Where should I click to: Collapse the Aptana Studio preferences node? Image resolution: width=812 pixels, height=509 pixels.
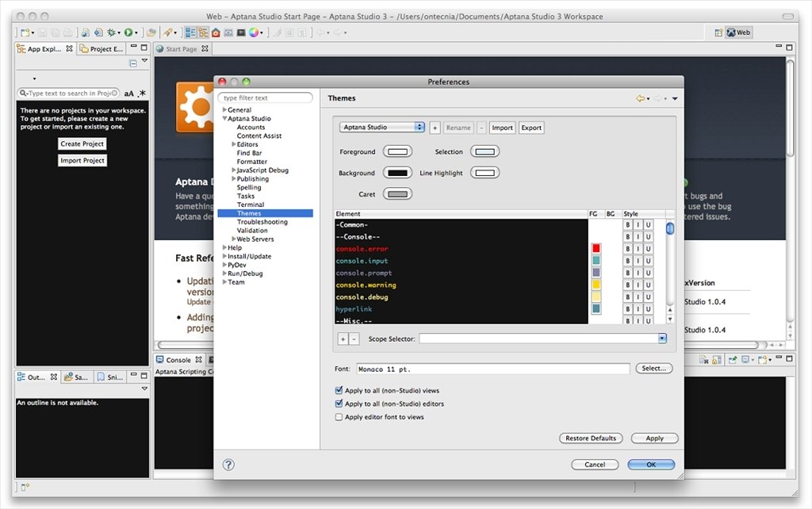coord(224,119)
